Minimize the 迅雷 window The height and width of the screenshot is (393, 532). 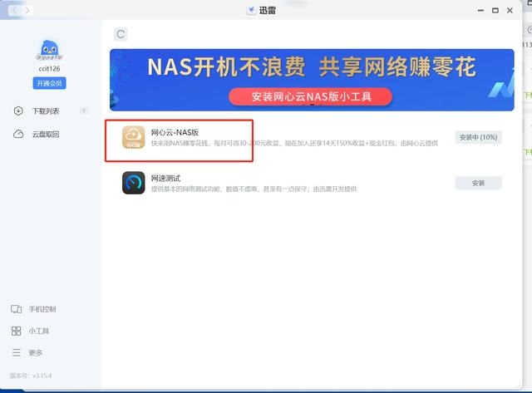point(480,11)
